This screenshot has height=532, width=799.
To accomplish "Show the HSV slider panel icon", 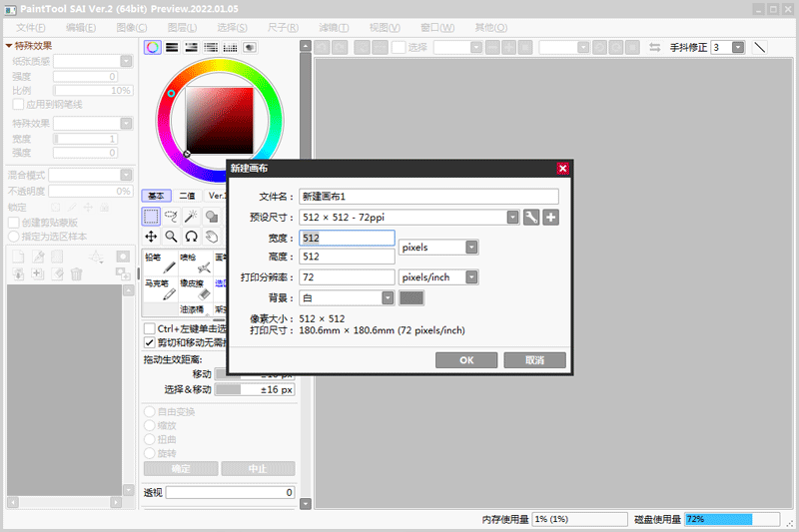I will pyautogui.click(x=192, y=47).
